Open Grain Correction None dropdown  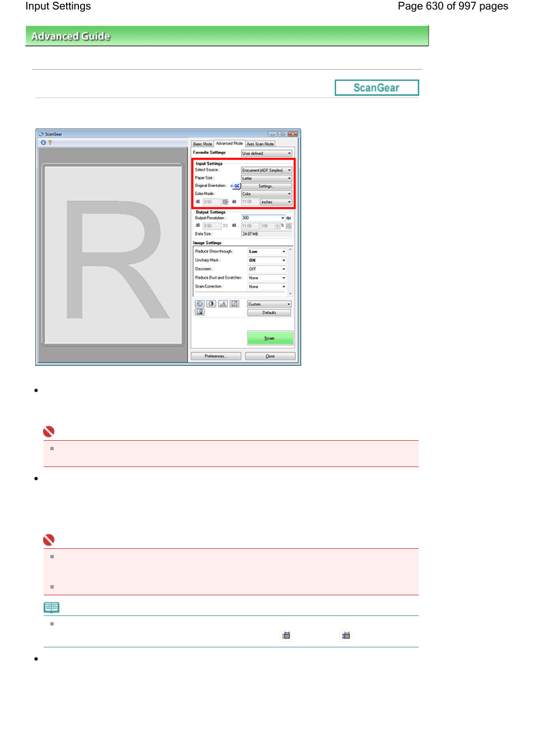pos(267,287)
